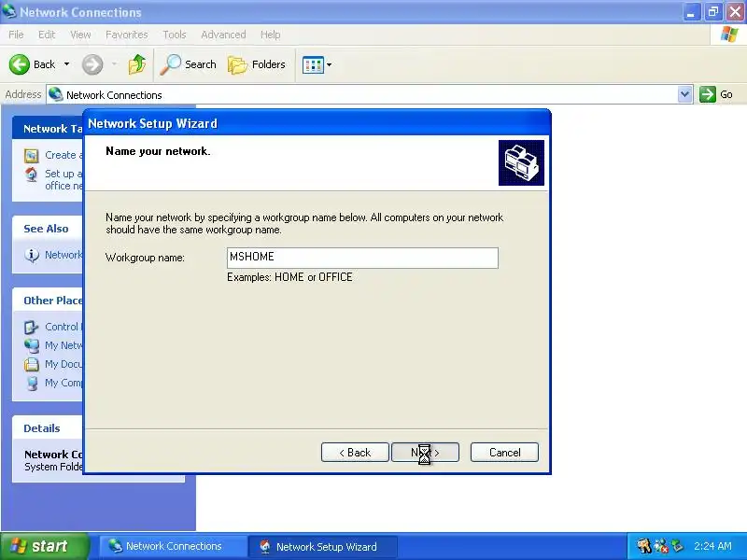Open the View menu

click(80, 35)
